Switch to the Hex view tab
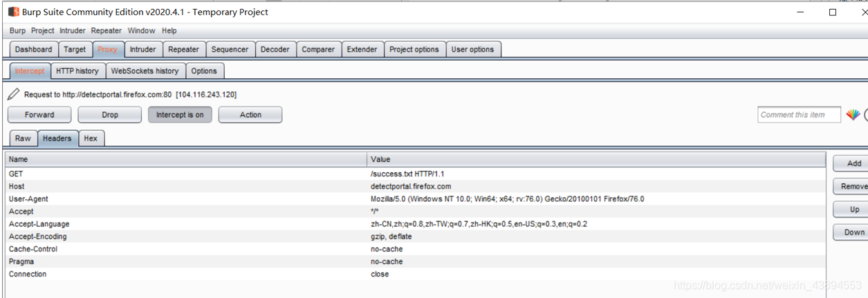 pos(91,138)
